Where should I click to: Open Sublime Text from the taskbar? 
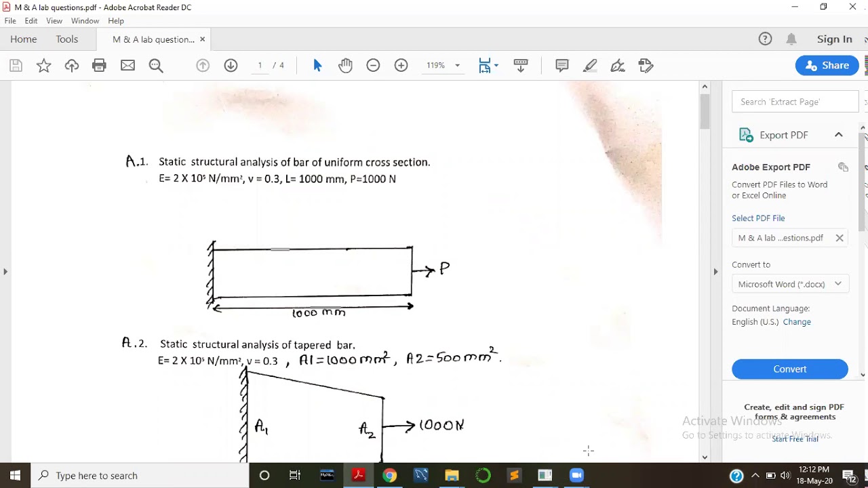514,475
